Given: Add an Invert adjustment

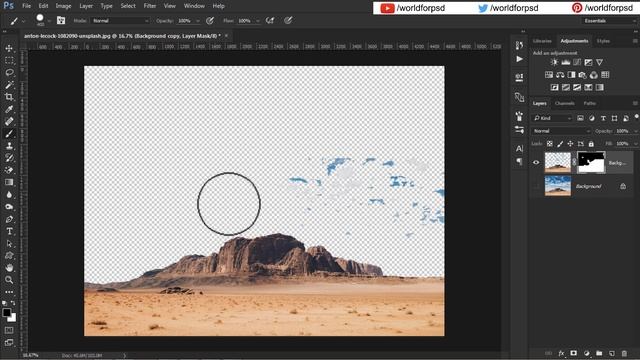Looking at the screenshot, I should 554,87.
